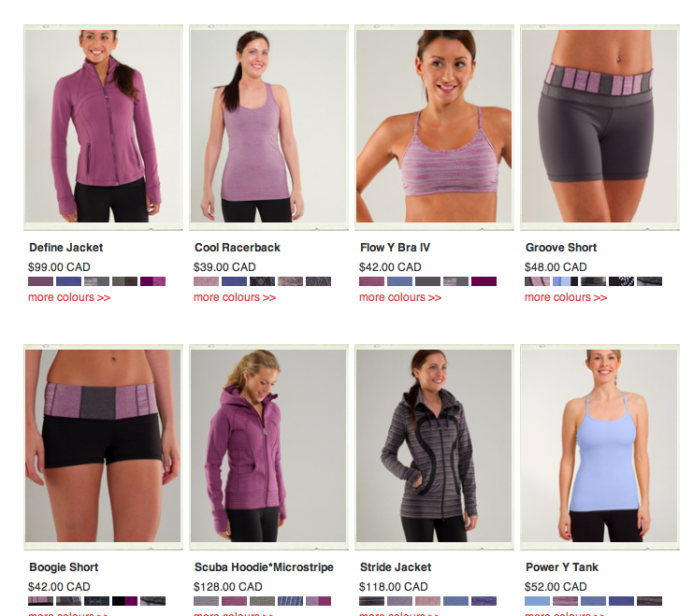Click the Define Jacket title link
Screen dimensions: 693x616
[x=65, y=248]
